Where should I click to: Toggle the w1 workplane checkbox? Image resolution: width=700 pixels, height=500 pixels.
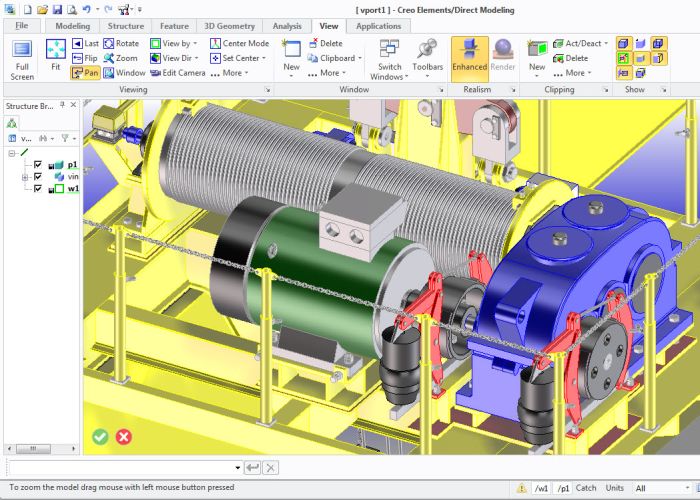coord(38,188)
